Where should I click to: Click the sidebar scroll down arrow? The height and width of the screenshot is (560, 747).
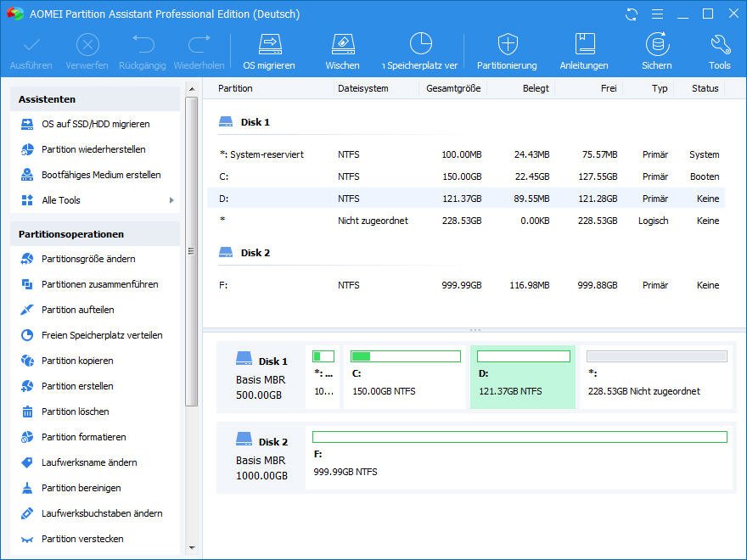tap(191, 548)
